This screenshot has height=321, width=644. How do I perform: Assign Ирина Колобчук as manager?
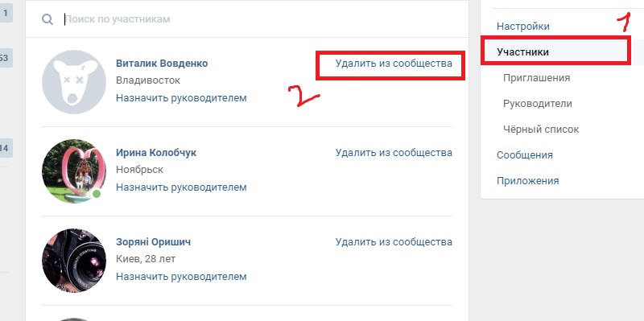(181, 187)
